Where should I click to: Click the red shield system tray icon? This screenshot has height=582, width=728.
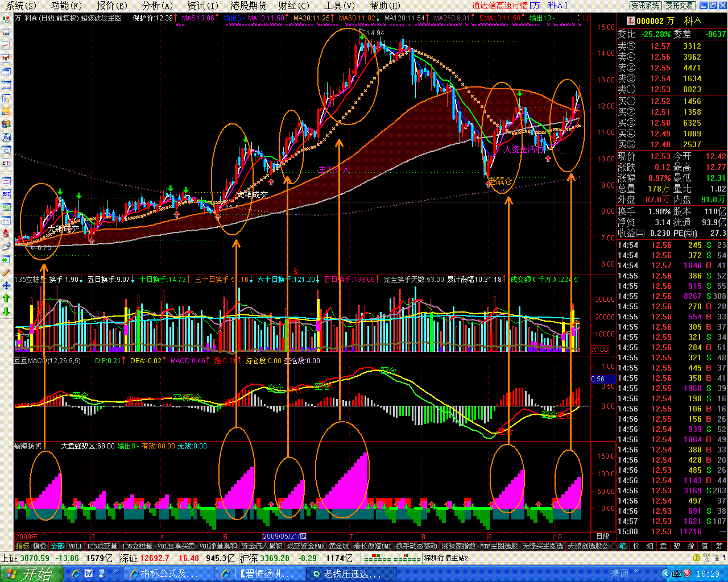coord(687,573)
